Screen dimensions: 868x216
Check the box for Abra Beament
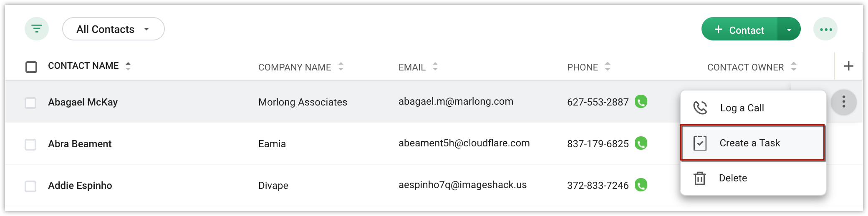pyautogui.click(x=30, y=144)
